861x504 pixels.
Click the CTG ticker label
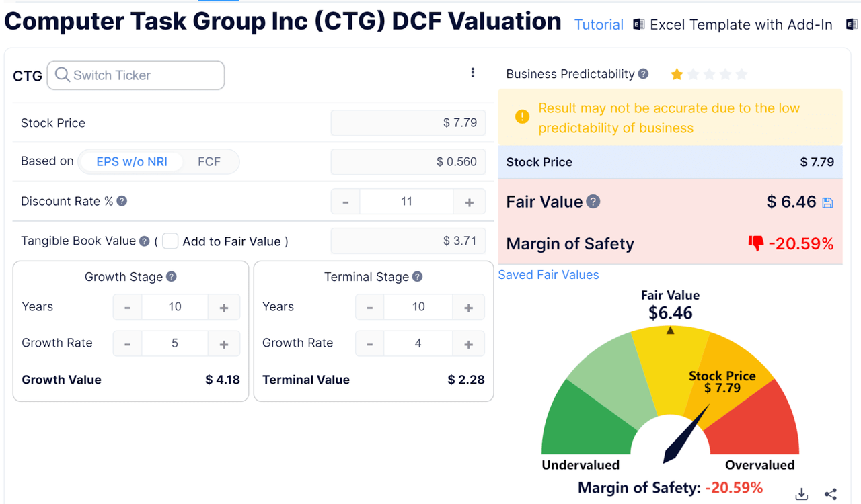(x=28, y=76)
